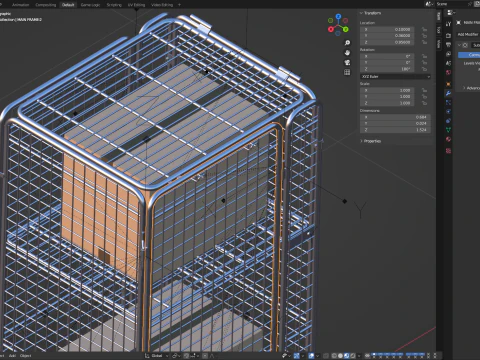Toggle lock for Location X
The width and height of the screenshot is (480, 360).
click(x=424, y=29)
